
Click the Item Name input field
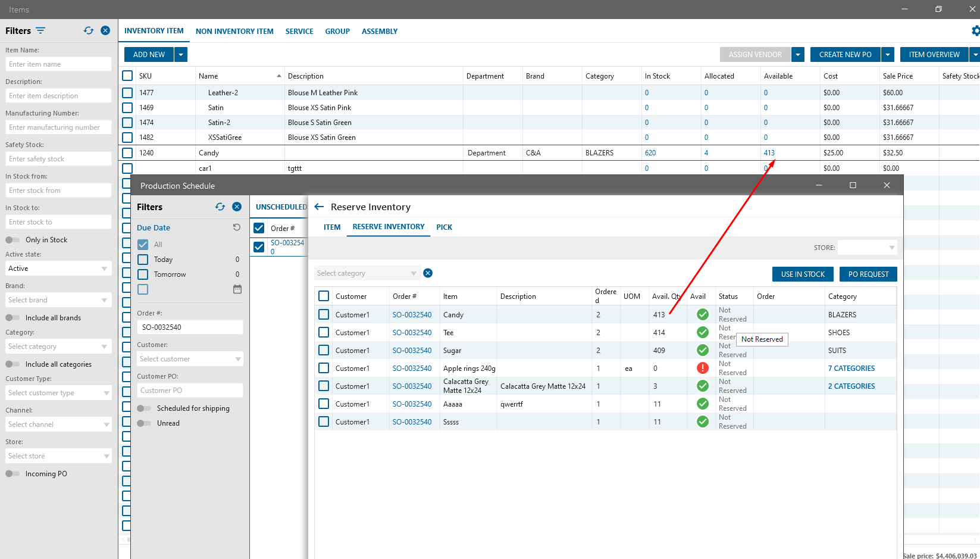tap(58, 64)
